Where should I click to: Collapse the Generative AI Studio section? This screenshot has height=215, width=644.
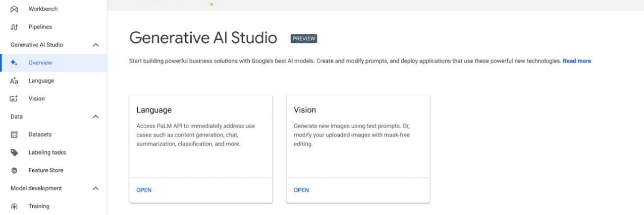pyautogui.click(x=96, y=45)
